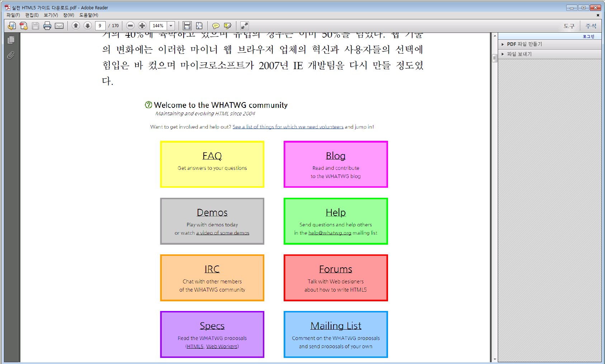Viewport: 605px width, 364px height.
Task: Zoom in with the plus button
Action: tap(142, 25)
